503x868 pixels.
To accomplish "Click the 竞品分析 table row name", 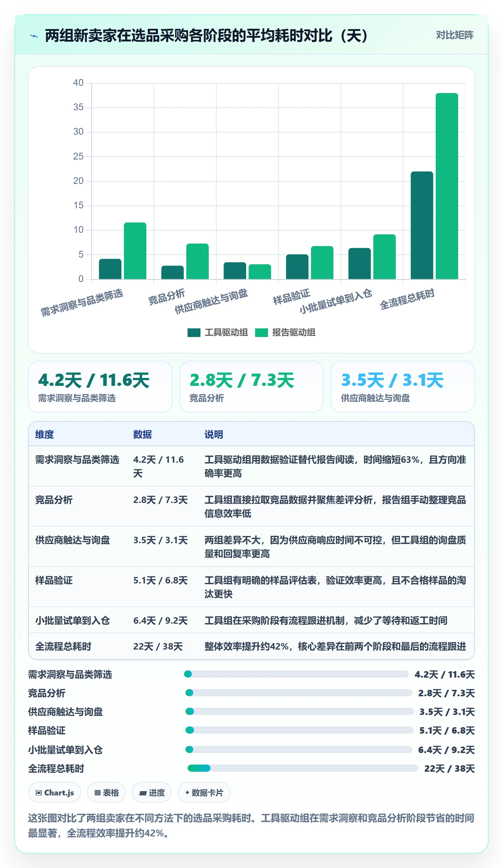I will point(54,500).
